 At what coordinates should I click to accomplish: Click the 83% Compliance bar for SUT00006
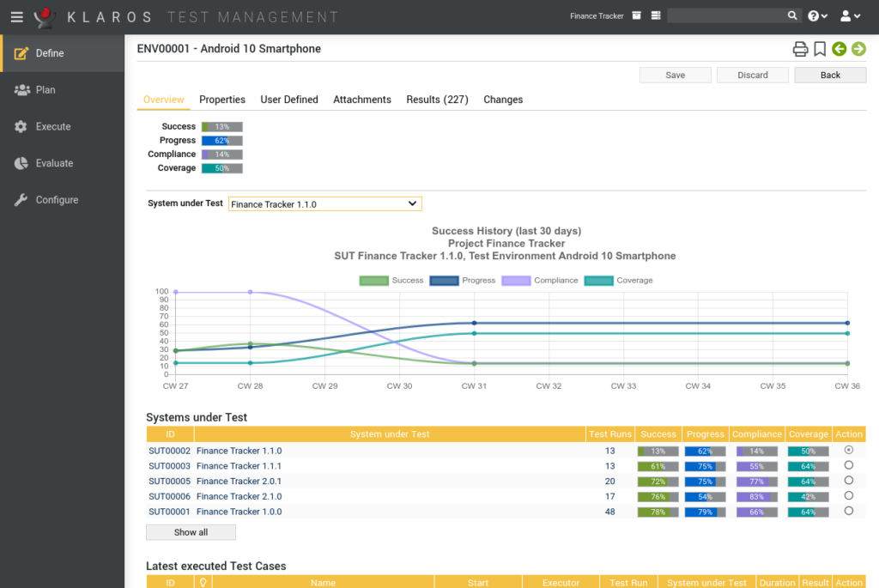click(757, 497)
